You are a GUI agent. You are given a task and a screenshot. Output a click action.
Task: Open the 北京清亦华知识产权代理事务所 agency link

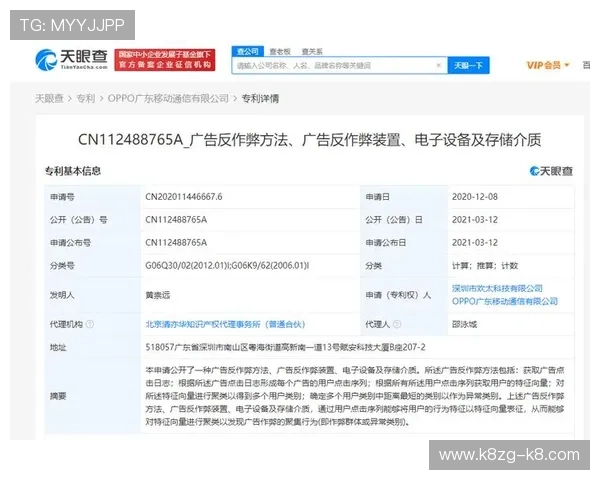(x=225, y=324)
